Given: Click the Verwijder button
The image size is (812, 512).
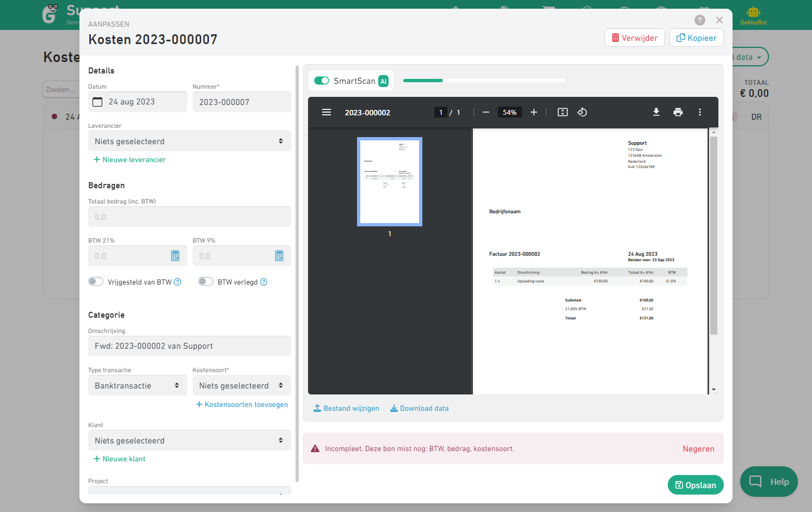Looking at the screenshot, I should [635, 38].
